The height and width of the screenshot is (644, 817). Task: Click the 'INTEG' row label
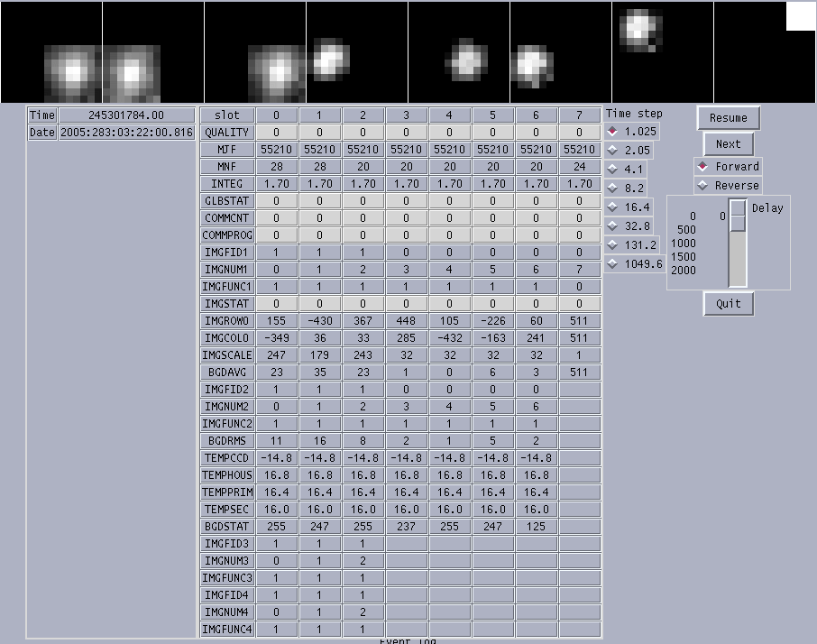click(x=227, y=184)
